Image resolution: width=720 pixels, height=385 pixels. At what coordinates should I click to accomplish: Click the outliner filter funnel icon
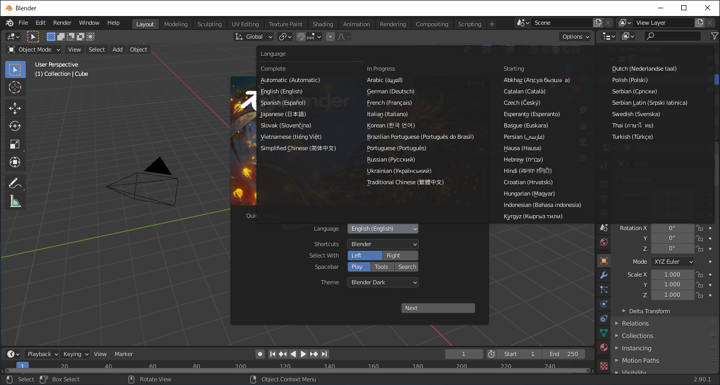pos(714,36)
